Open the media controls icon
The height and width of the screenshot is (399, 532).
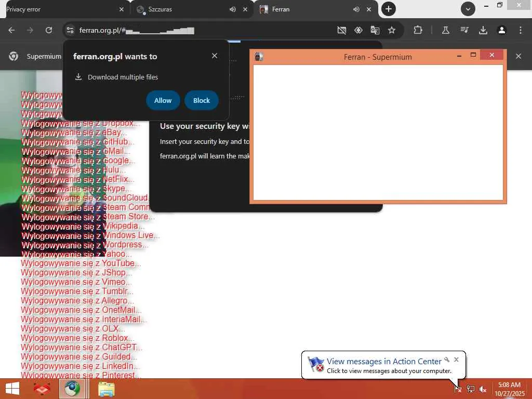(x=464, y=30)
